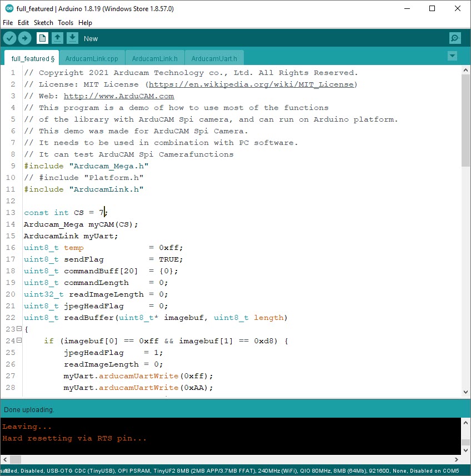Click the '#include "Arducam_Mega.h"' line
471x476 pixels.
tap(86, 166)
